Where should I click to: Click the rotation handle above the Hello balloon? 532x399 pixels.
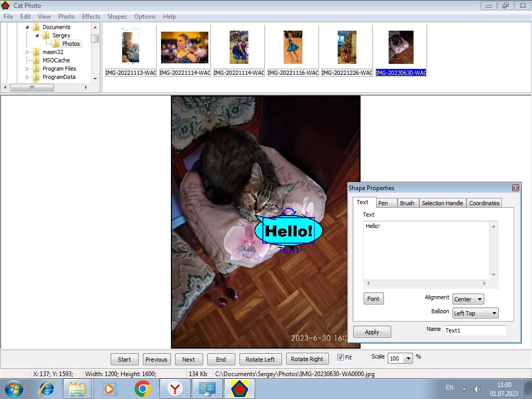[x=288, y=212]
